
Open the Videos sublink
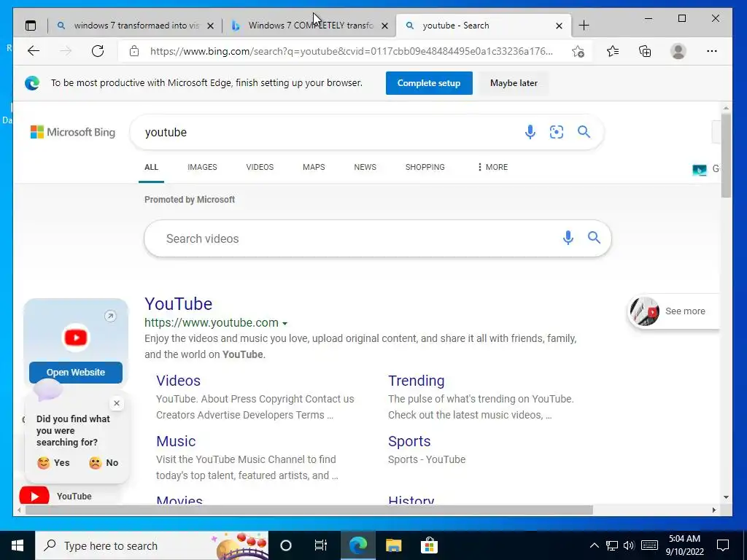178,381
